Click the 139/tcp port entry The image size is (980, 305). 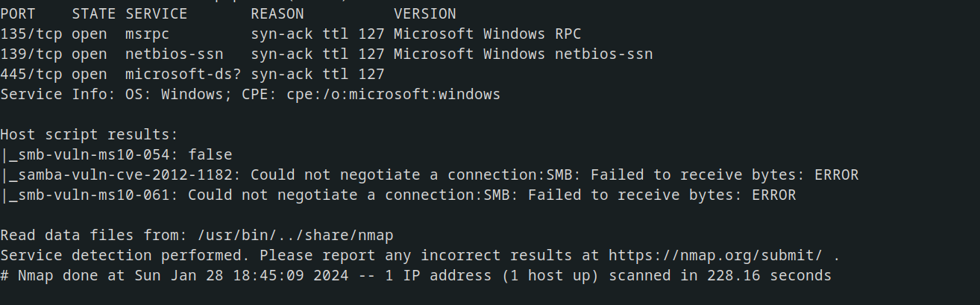click(31, 54)
